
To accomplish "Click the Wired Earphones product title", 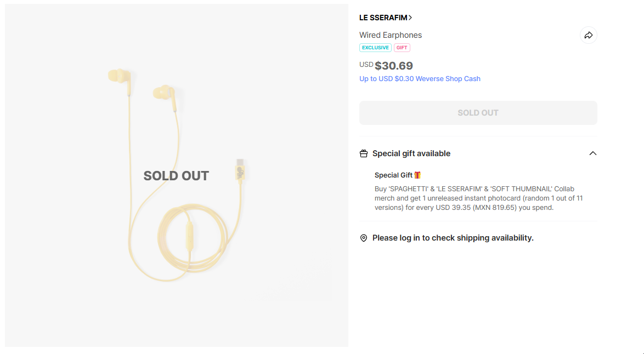I will [391, 35].
